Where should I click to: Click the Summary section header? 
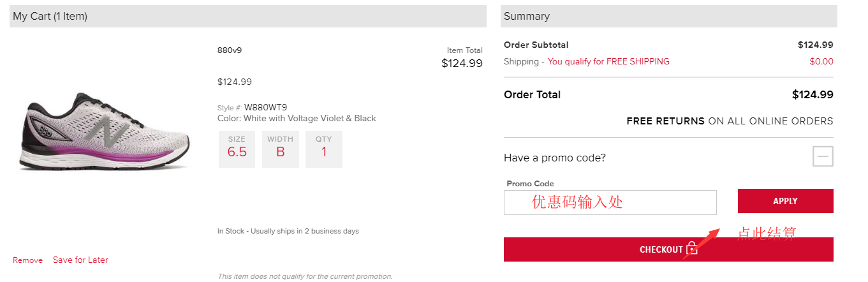(527, 17)
